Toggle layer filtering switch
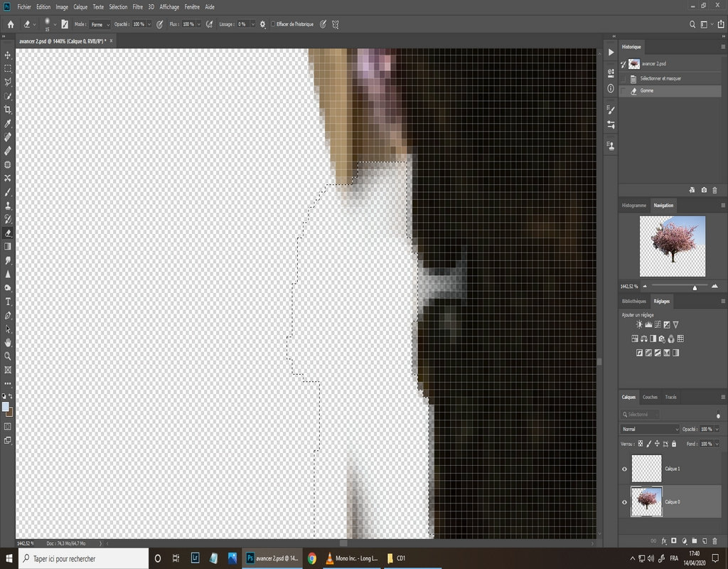728x569 pixels. point(718,415)
